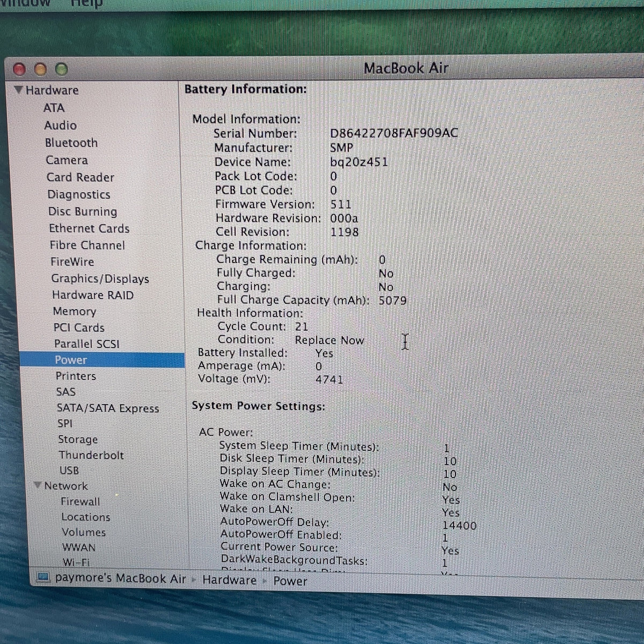Select Parallel SCSI entry

click(x=86, y=344)
